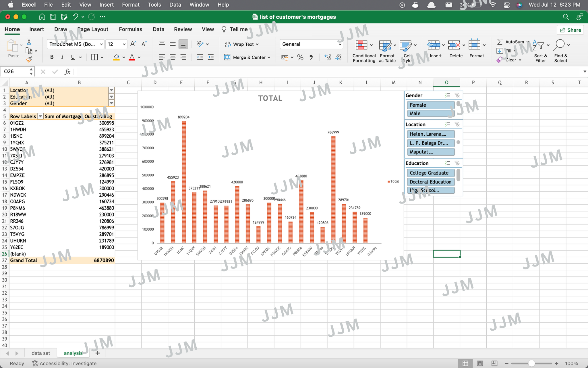
Task: Toggle Page Layout view in the status bar
Action: [x=480, y=363]
